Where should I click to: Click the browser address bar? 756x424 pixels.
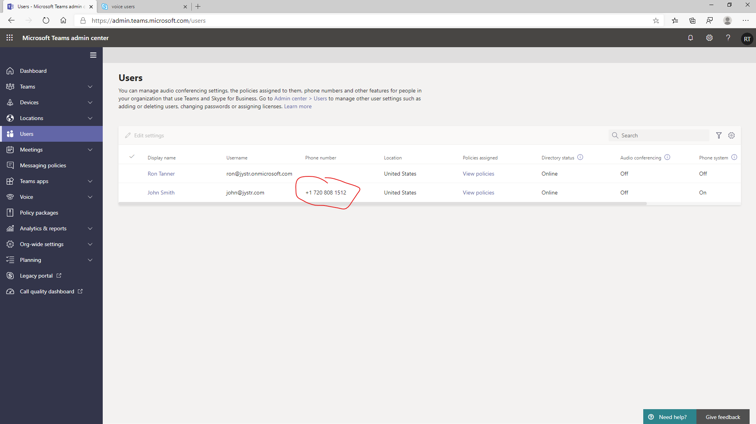click(x=369, y=21)
